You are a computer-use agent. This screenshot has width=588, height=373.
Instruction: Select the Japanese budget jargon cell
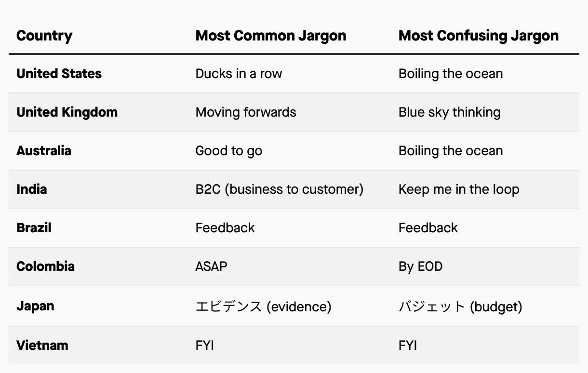click(x=460, y=306)
